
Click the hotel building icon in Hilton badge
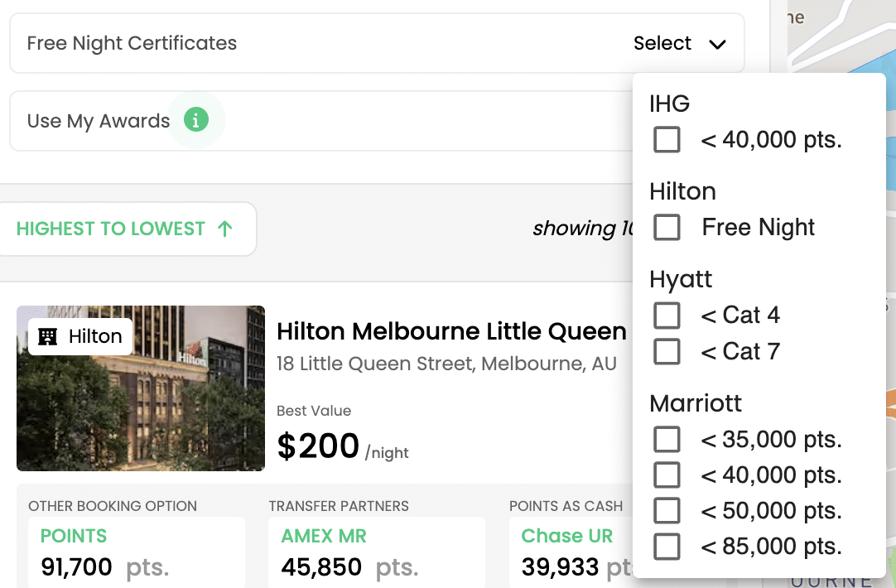(x=49, y=336)
